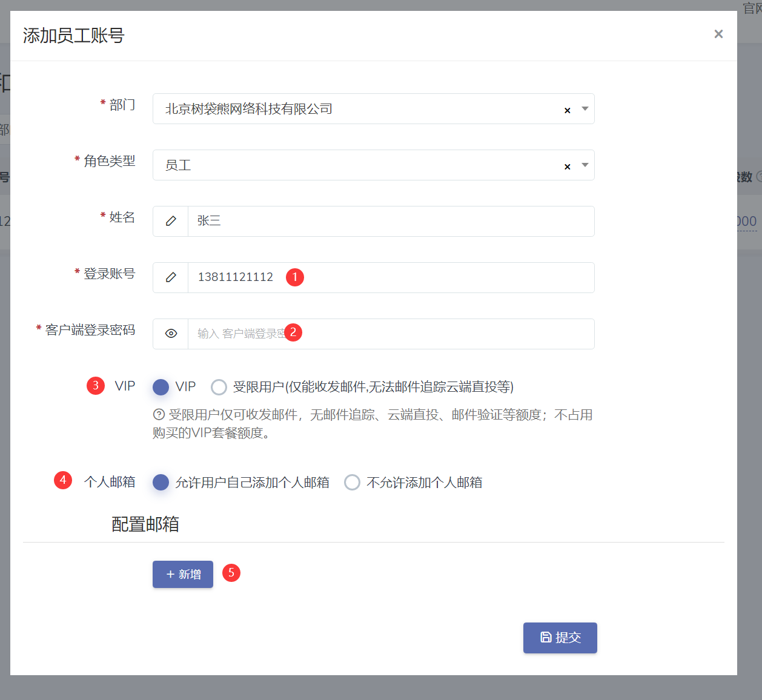Click the 新增 button to add mailbox
762x700 pixels.
point(183,574)
